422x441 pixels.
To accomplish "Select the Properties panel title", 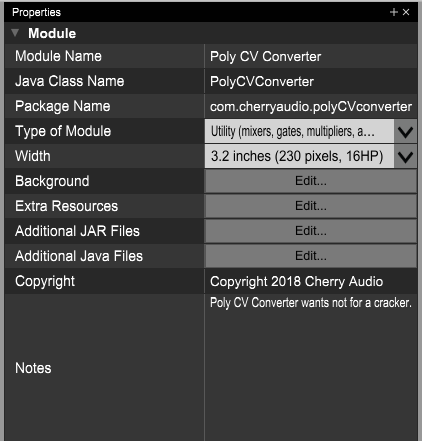I will [36, 12].
